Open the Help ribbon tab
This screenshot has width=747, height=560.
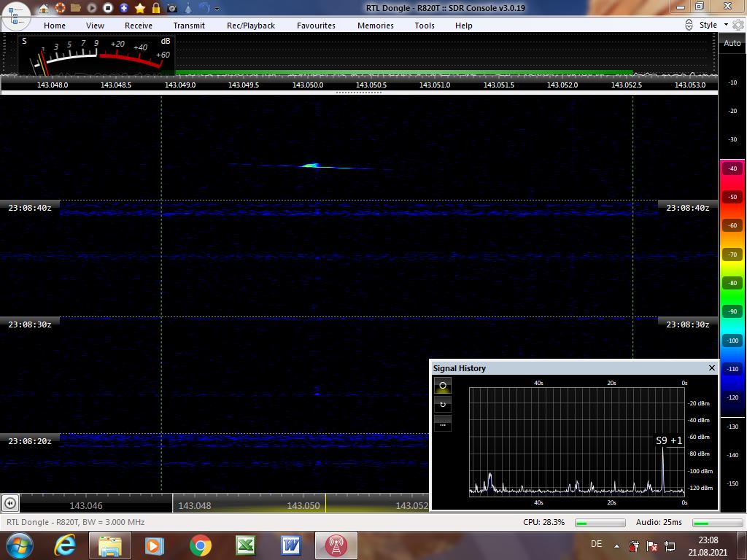coord(463,26)
